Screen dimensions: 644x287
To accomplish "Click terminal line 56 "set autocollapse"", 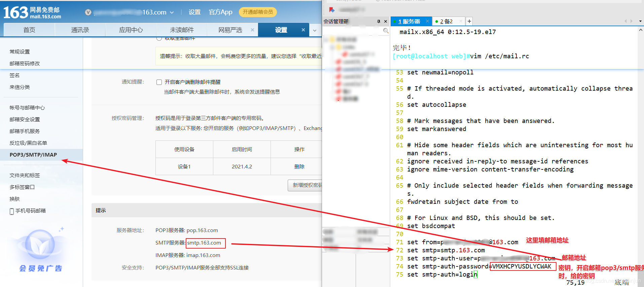I will [436, 105].
